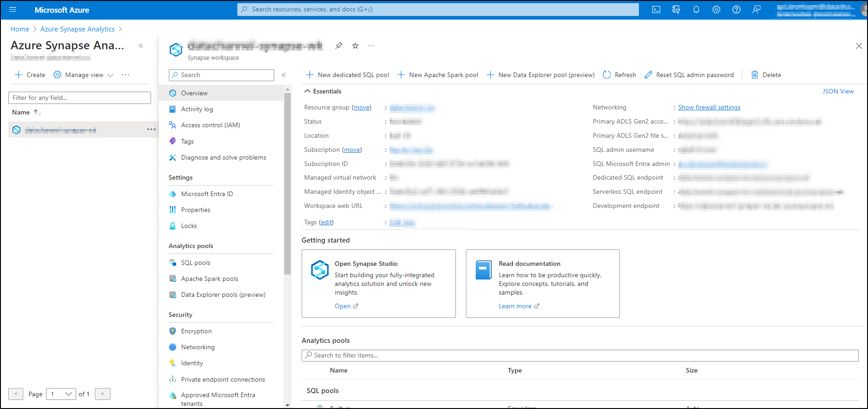The height and width of the screenshot is (409, 868).
Task: Go to Home breadcrumb
Action: 20,29
